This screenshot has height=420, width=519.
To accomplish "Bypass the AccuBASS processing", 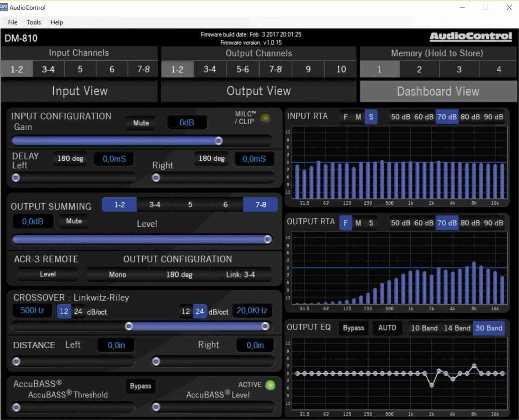I will [140, 386].
